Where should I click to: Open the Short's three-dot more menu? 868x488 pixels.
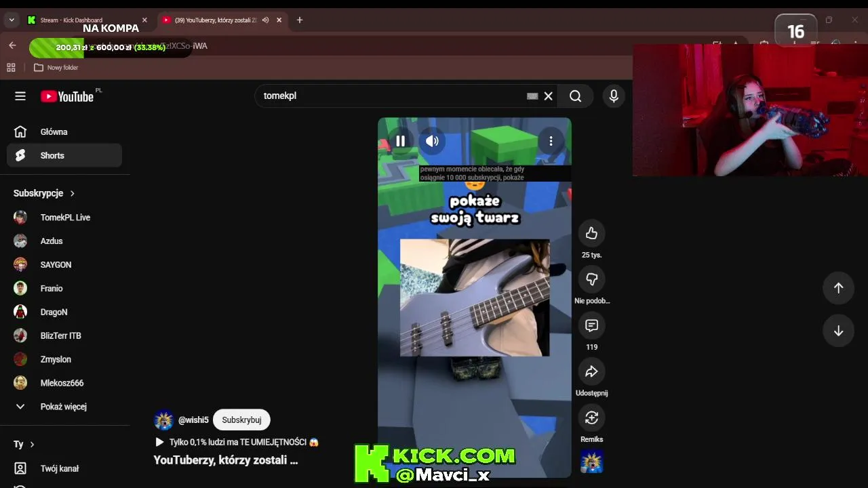coord(551,141)
